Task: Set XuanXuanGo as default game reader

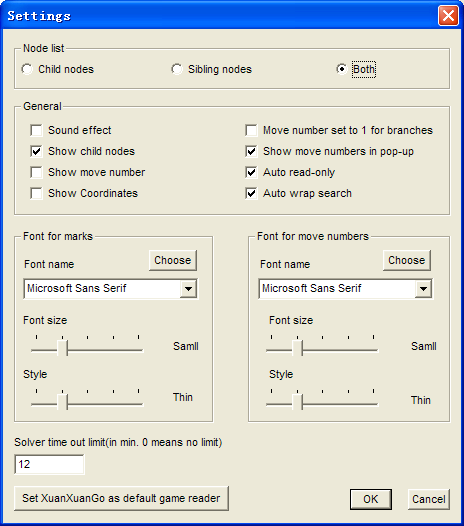Action: click(121, 498)
